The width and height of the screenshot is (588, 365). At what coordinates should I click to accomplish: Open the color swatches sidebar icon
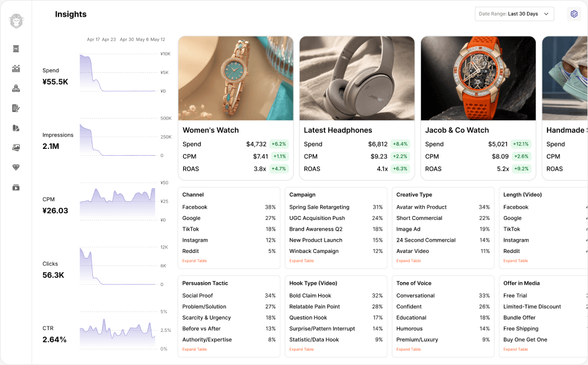pos(16,128)
